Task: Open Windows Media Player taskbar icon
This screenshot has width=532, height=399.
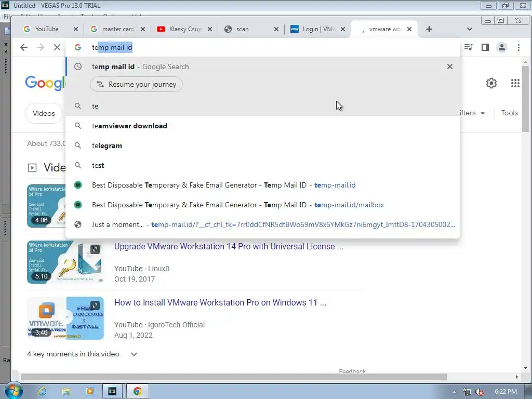Action: 89,391
